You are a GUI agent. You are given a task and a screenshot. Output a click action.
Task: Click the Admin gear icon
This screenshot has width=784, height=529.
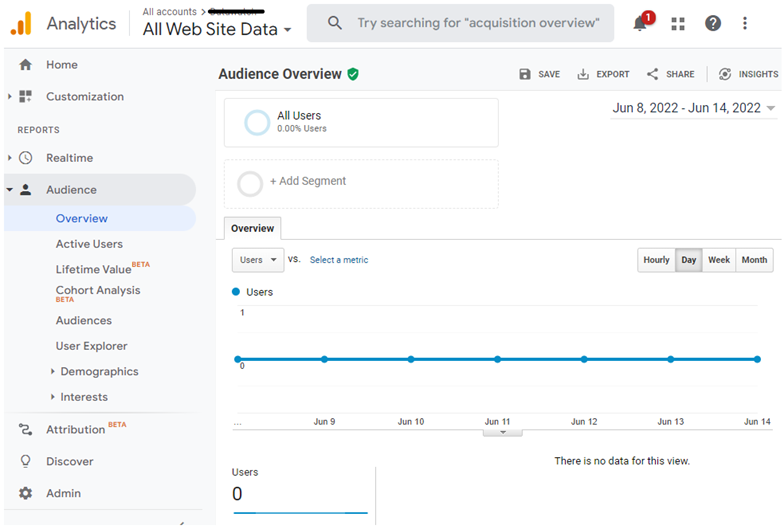[x=26, y=493]
